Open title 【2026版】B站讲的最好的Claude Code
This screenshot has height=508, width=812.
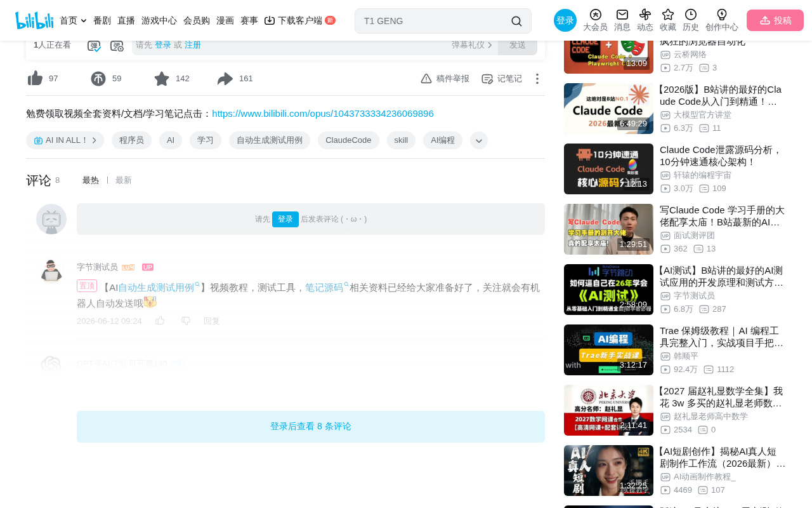coord(721,95)
